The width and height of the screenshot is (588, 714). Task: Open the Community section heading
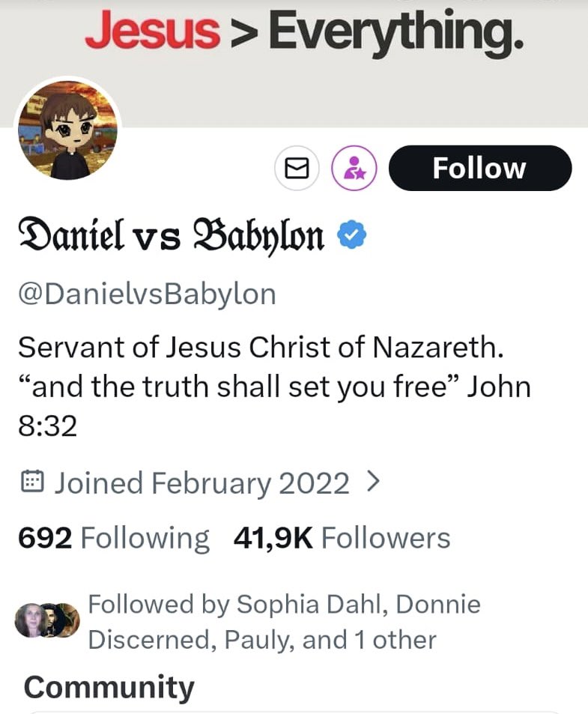[x=109, y=687]
